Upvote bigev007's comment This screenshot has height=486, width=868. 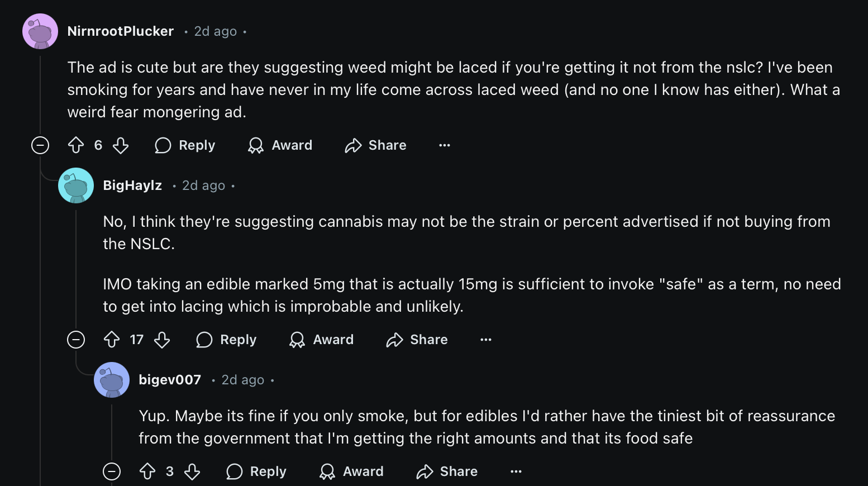coord(147,471)
